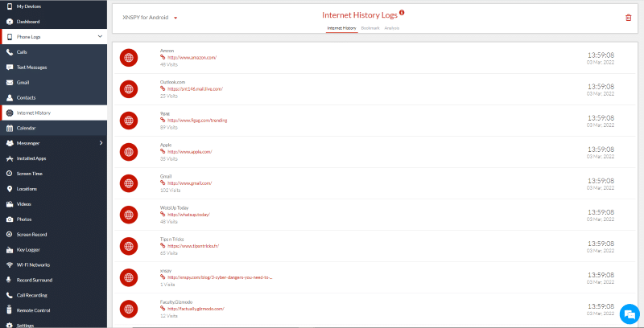
Task: Open XNSPY for Android device dropdown
Action: (150, 18)
